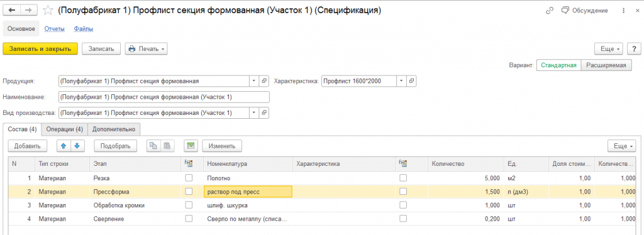Copy link via chain icon
644x235 pixels.
pos(550,10)
